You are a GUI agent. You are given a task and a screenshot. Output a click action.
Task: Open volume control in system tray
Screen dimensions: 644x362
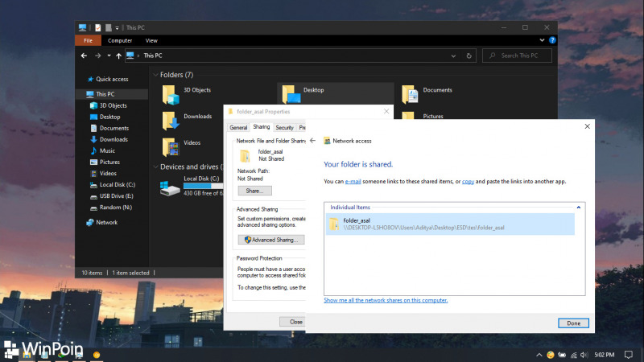(584, 355)
